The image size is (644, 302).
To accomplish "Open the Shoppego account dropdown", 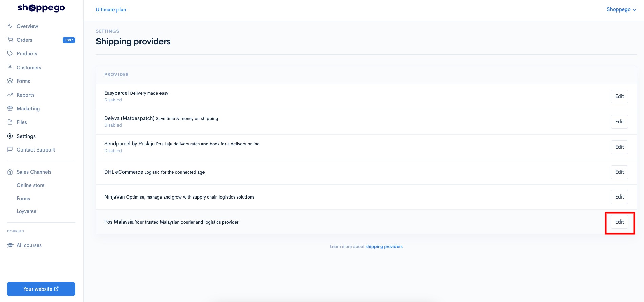I will tap(621, 9).
